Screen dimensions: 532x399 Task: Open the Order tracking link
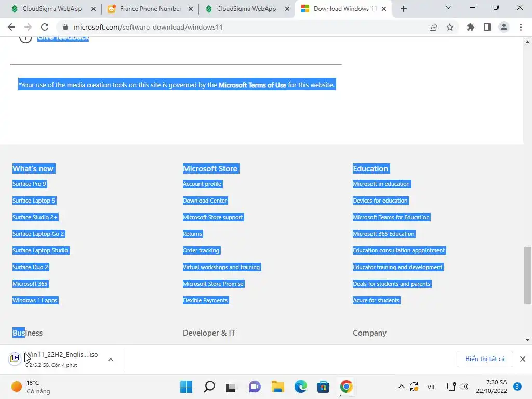201,250
